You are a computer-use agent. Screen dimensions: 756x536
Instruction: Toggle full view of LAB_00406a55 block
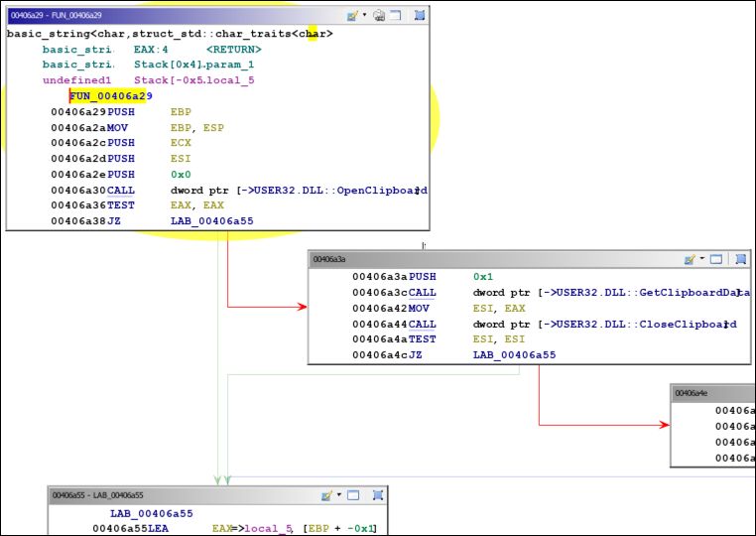click(352, 494)
